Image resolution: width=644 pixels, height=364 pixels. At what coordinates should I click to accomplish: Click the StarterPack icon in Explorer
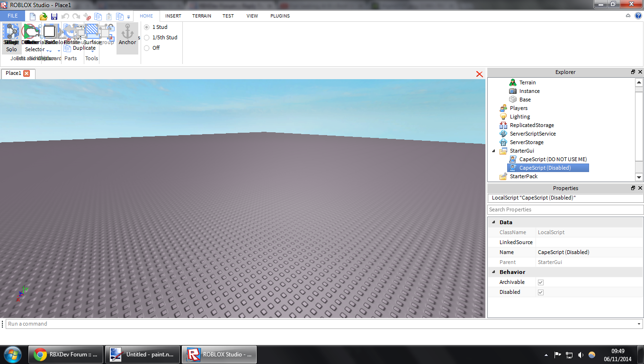(503, 176)
